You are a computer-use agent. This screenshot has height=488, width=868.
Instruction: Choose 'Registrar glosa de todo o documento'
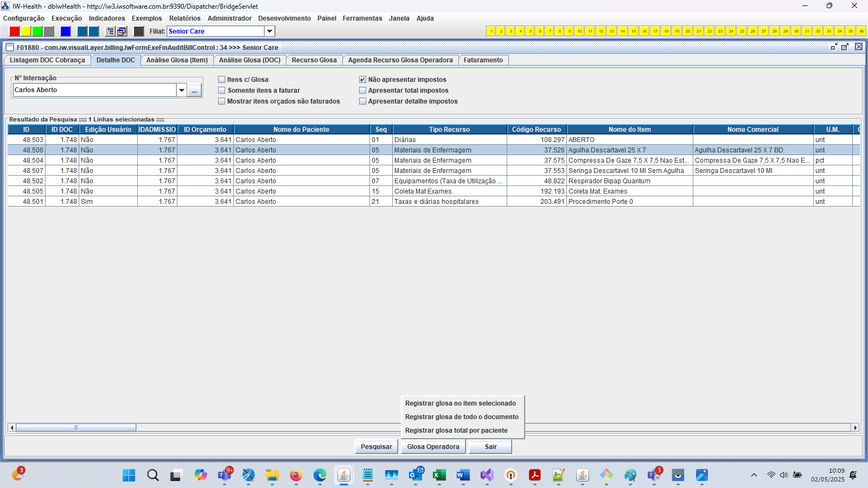click(x=462, y=417)
